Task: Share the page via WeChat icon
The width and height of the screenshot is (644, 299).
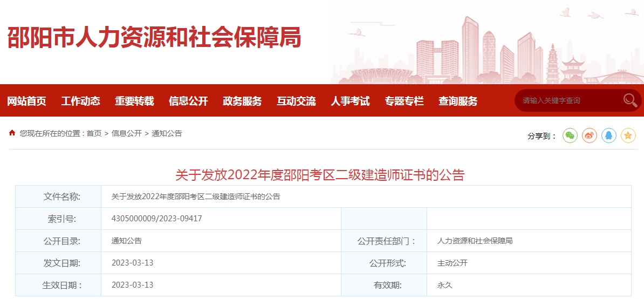Action: point(570,135)
